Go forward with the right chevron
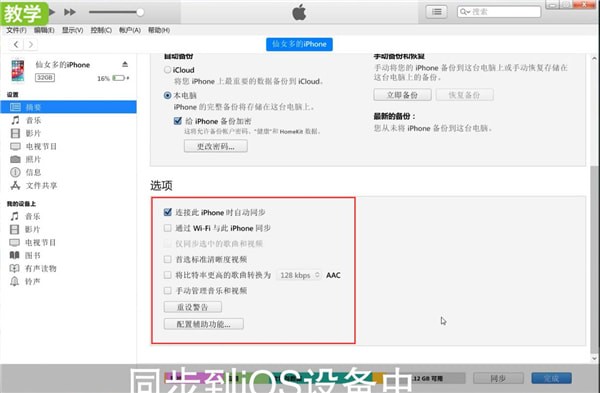Screen dimensions: 600x393 (x=31, y=44)
